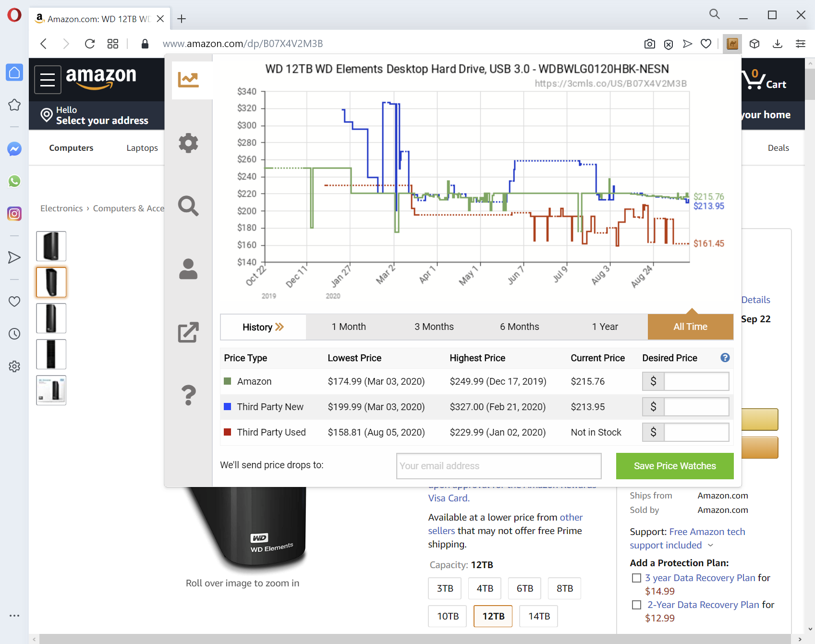Click the Third Party New desired price field
The image size is (815, 644).
click(696, 407)
